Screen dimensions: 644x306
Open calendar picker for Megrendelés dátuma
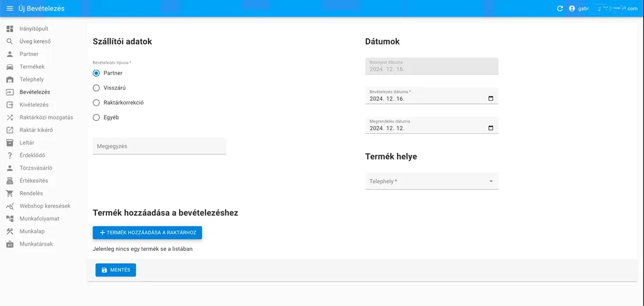491,128
